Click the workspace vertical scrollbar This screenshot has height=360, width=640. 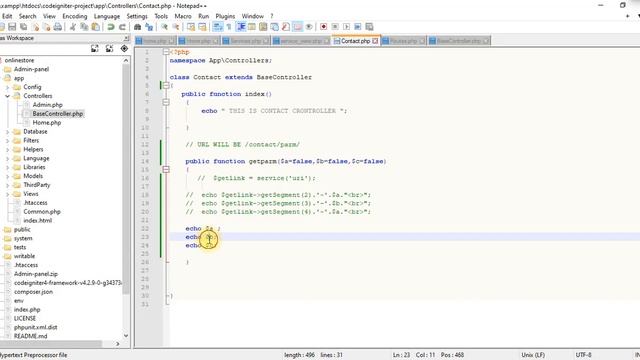point(126,180)
